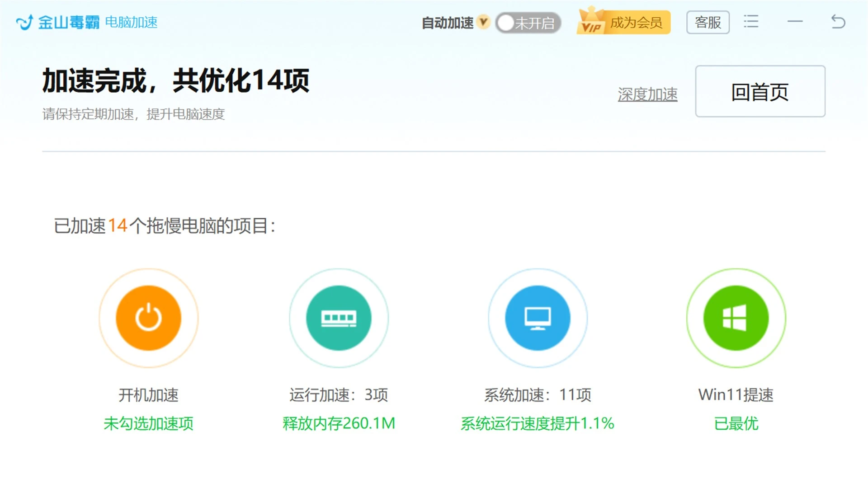Image resolution: width=868 pixels, height=488 pixels.
Task: Click the 金山毒霸 logo icon
Action: point(24,22)
